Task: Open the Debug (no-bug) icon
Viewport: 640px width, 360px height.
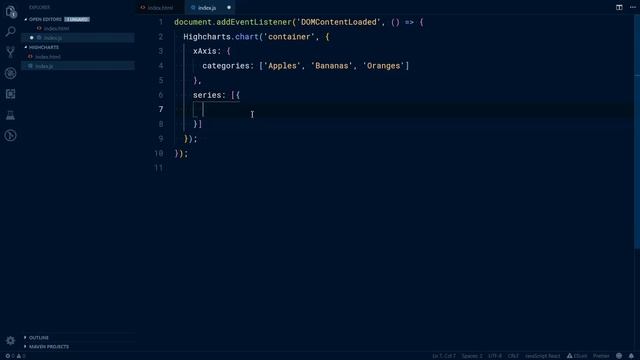Action: click(11, 73)
